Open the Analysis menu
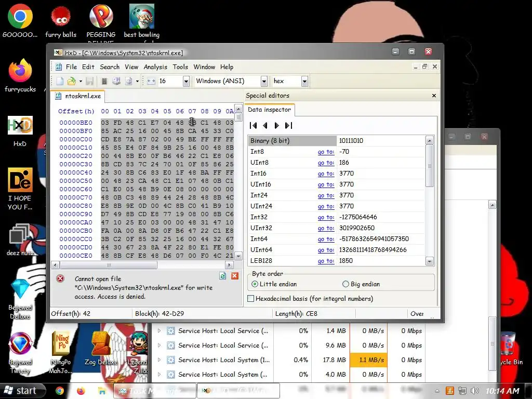This screenshot has width=532, height=399. coord(155,67)
